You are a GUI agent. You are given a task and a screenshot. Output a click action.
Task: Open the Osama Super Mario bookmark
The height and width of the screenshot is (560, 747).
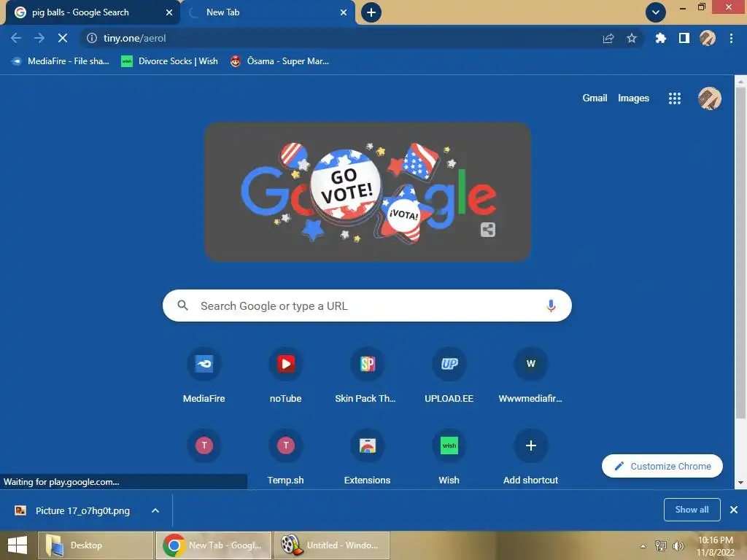[279, 61]
